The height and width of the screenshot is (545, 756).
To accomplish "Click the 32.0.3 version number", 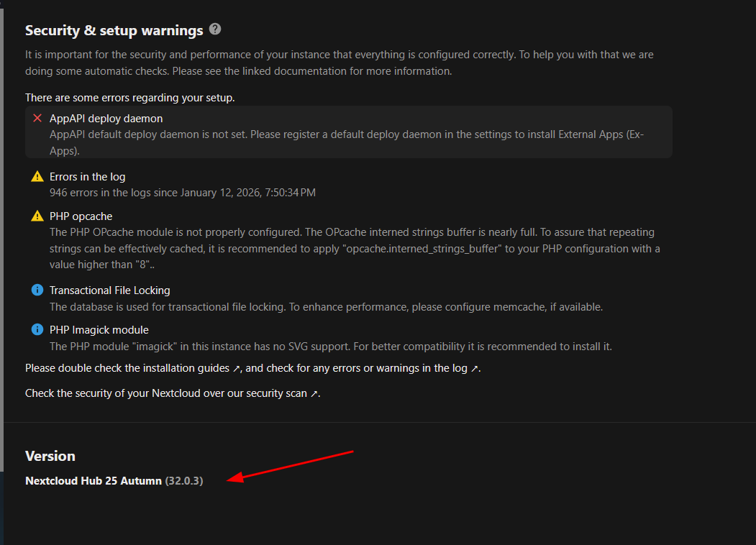I will coord(184,480).
